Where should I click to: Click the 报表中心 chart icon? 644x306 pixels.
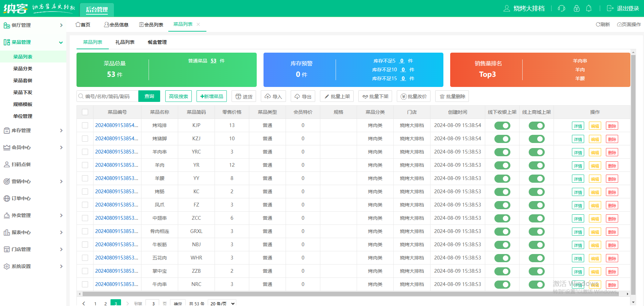[x=6, y=232]
